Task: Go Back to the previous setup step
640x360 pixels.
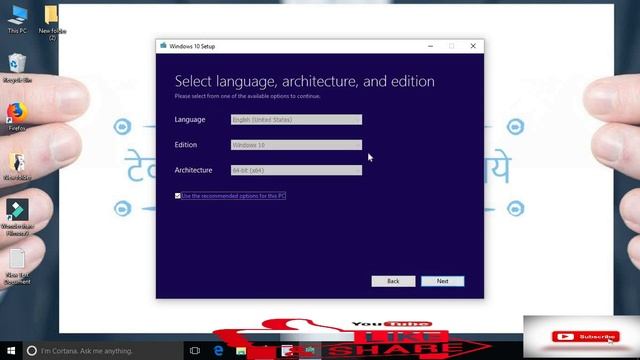Action: pos(393,281)
